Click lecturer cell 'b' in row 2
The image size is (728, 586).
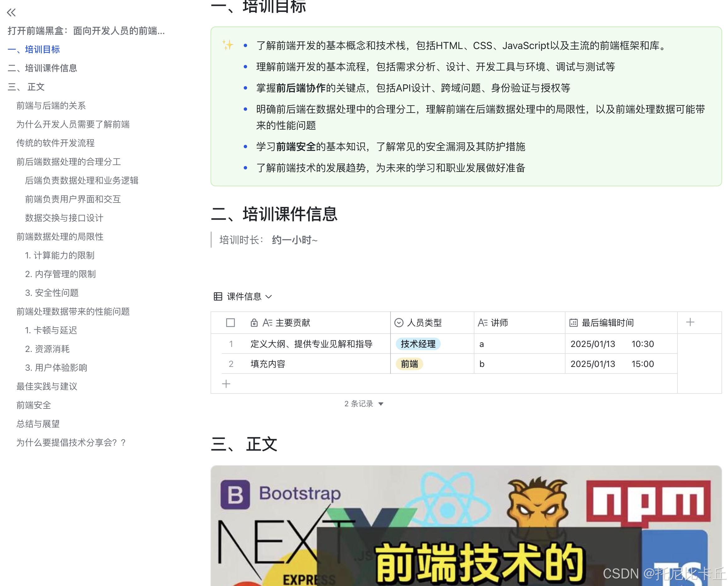tap(519, 364)
